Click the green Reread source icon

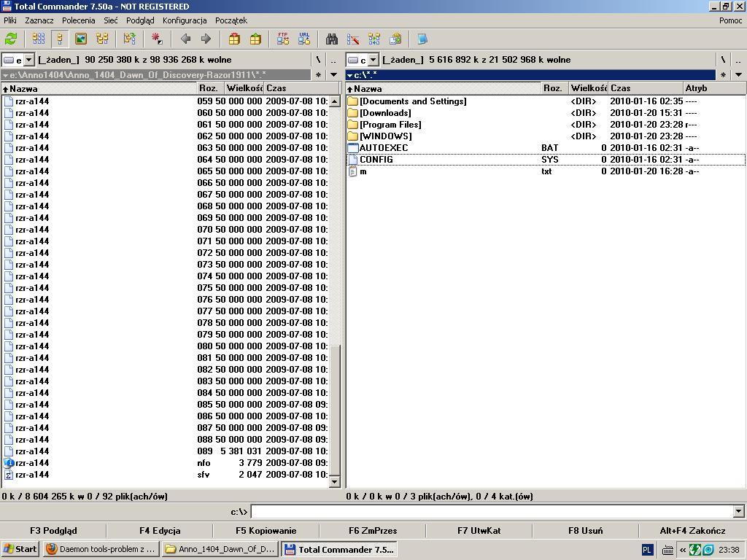click(11, 39)
